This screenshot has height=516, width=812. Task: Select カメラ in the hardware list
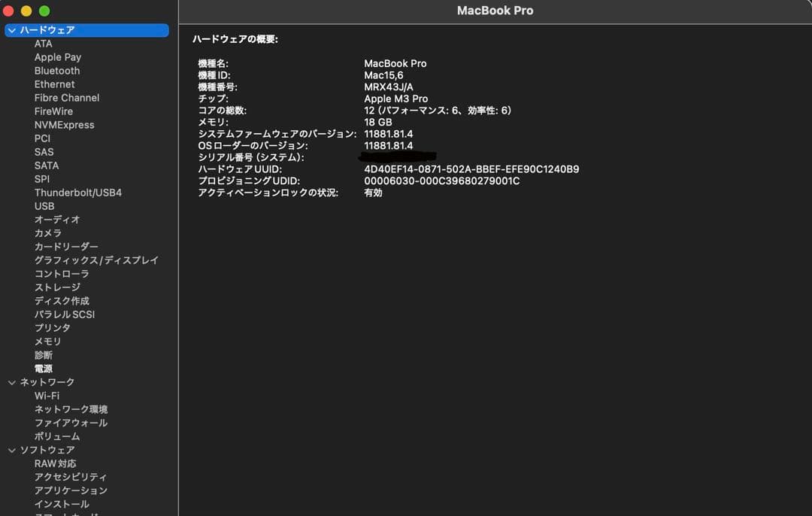[x=47, y=233]
